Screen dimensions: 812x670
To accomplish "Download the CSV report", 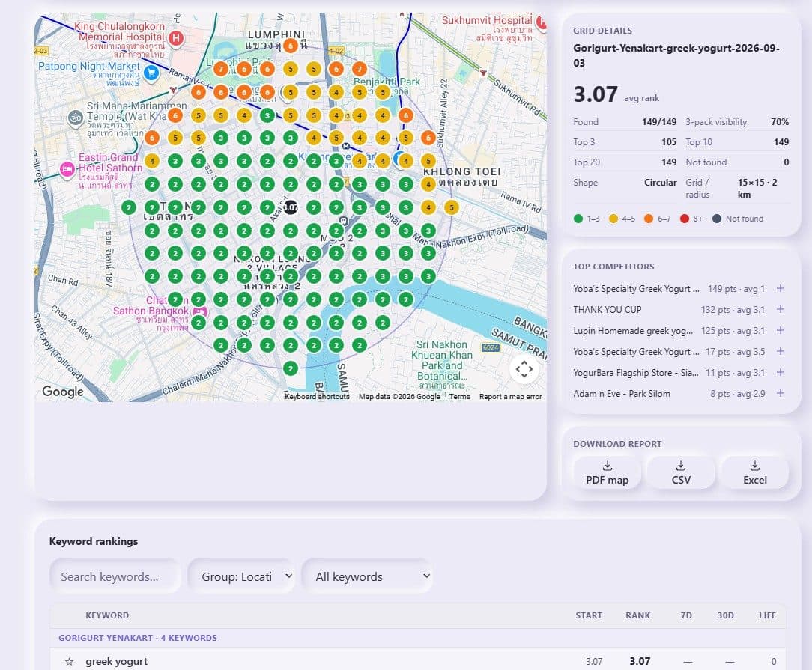I will coord(681,472).
